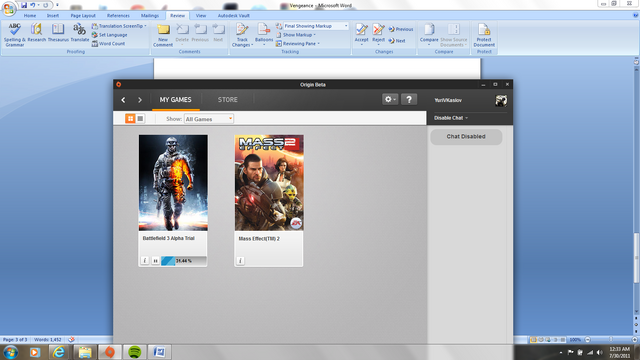
Task: Open Spotify from the taskbar
Action: coord(135,352)
